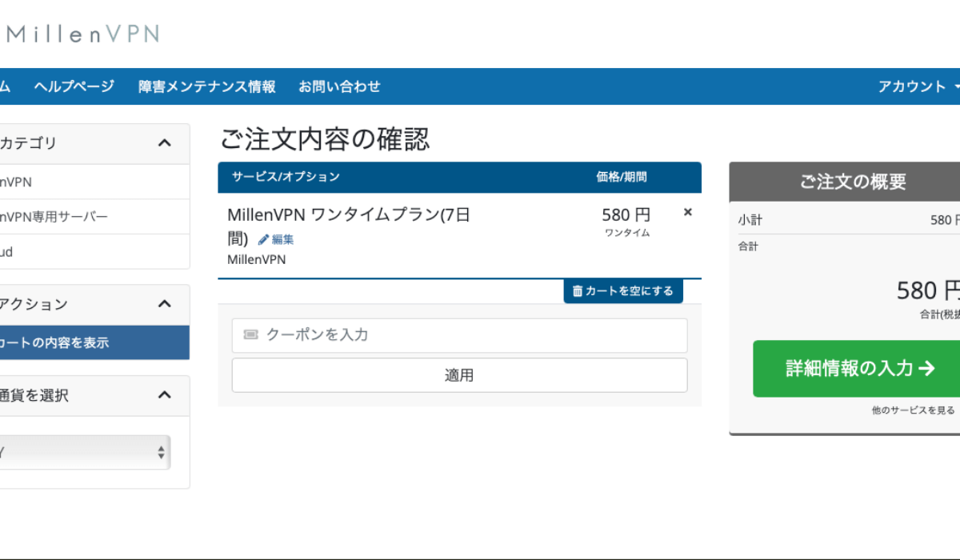Click the サービス/オプション column header
The image size is (960, 560).
click(x=286, y=177)
